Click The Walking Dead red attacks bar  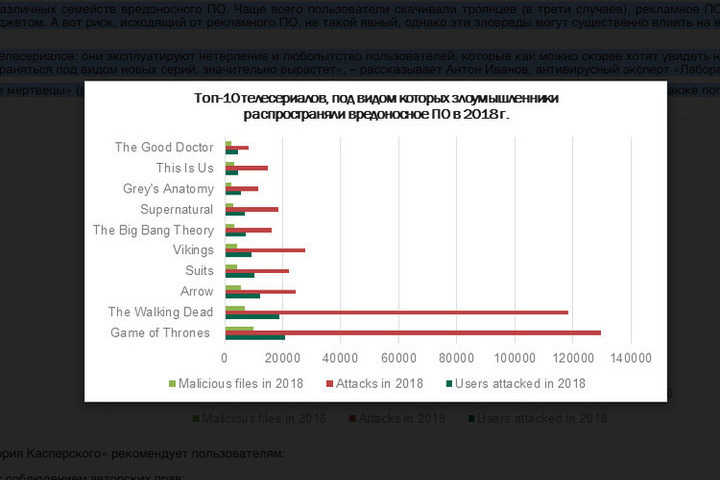tap(397, 312)
